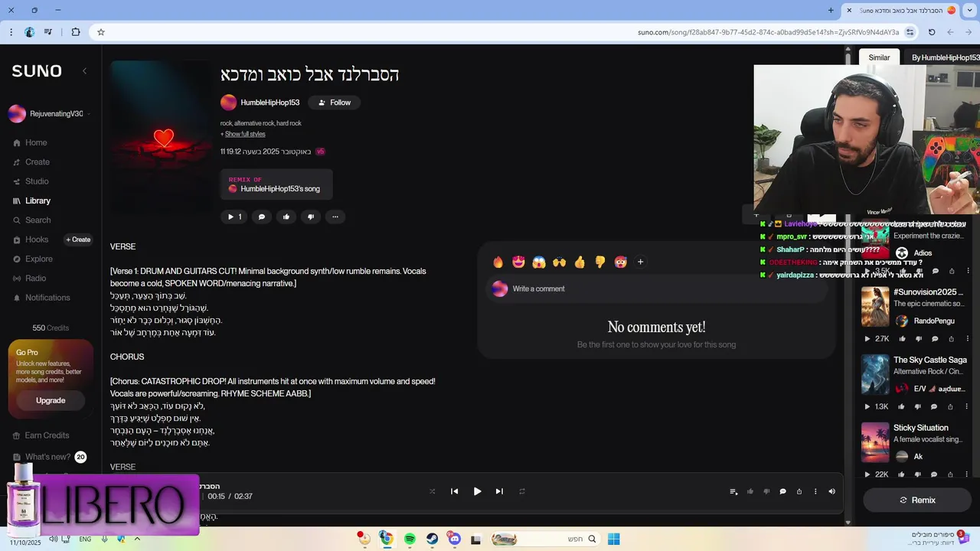Open the song's more options menu
980x551 pixels.
point(335,217)
